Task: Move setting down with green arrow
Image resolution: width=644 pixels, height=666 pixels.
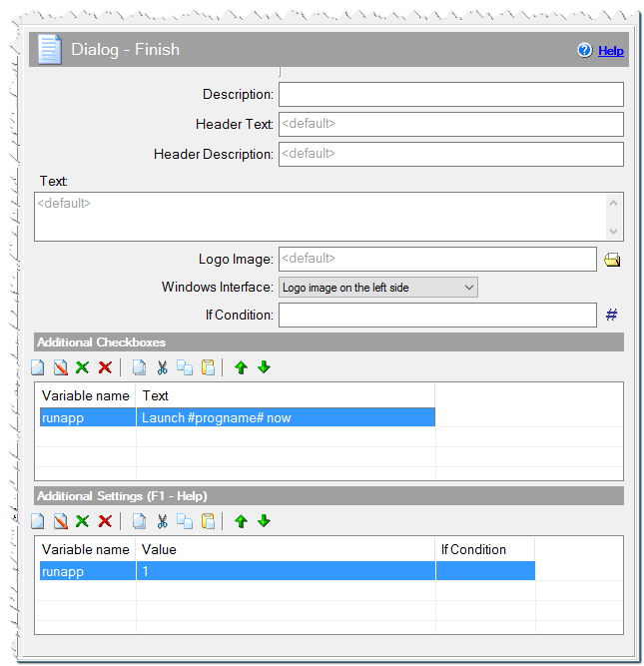Action: coord(264,521)
